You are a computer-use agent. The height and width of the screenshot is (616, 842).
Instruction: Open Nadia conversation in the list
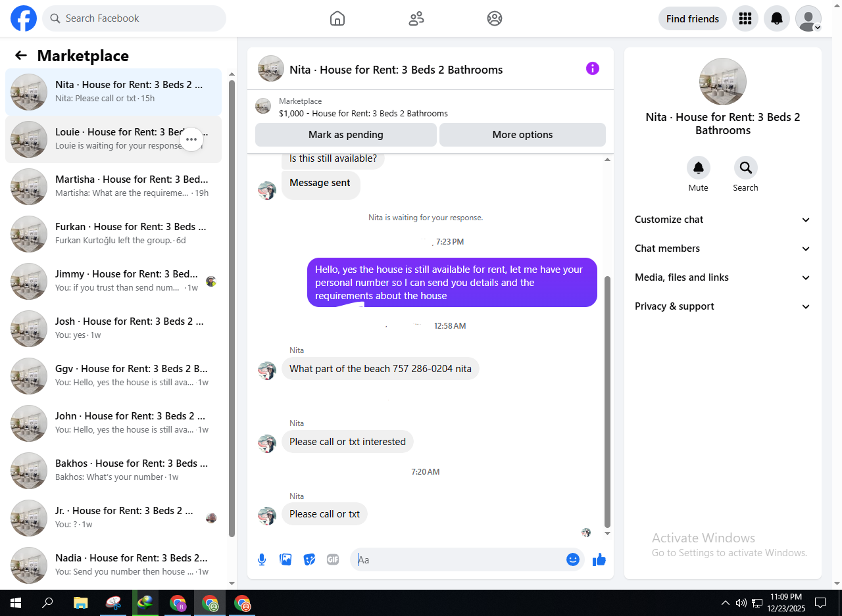point(113,565)
